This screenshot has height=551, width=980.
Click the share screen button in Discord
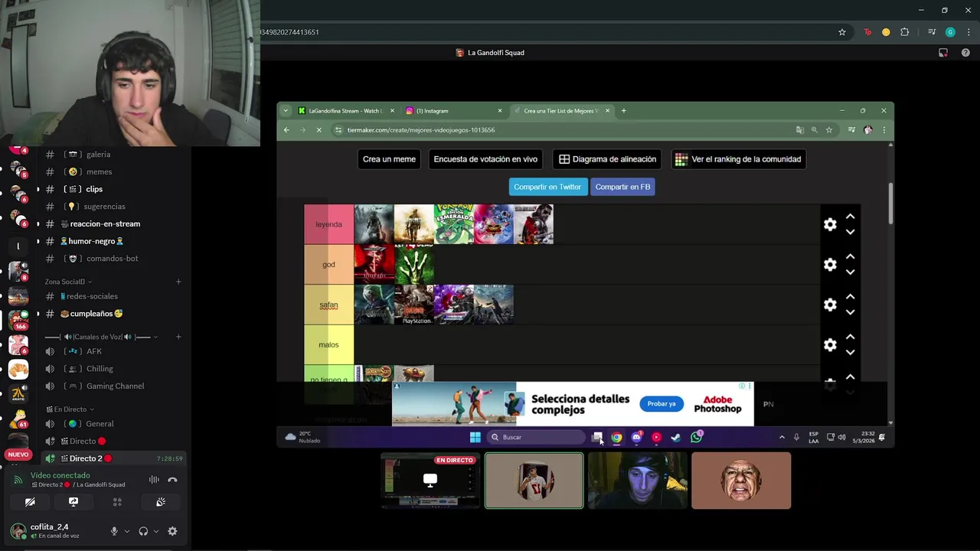[x=73, y=502]
